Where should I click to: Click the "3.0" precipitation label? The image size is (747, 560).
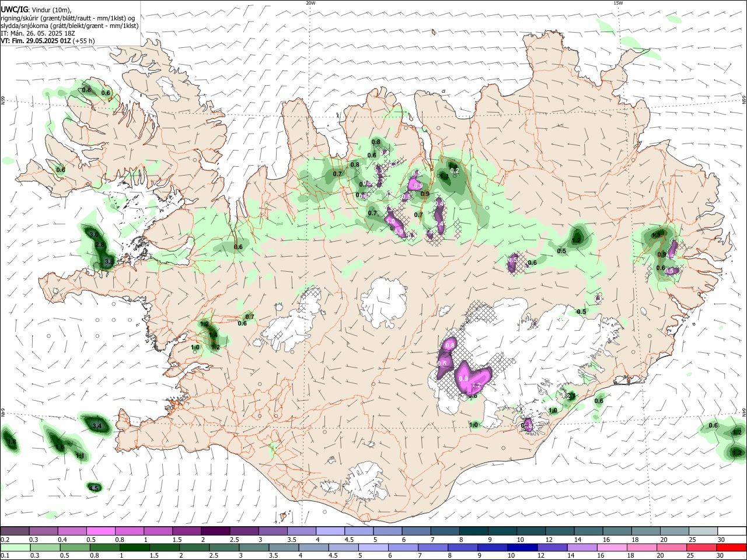[94, 235]
